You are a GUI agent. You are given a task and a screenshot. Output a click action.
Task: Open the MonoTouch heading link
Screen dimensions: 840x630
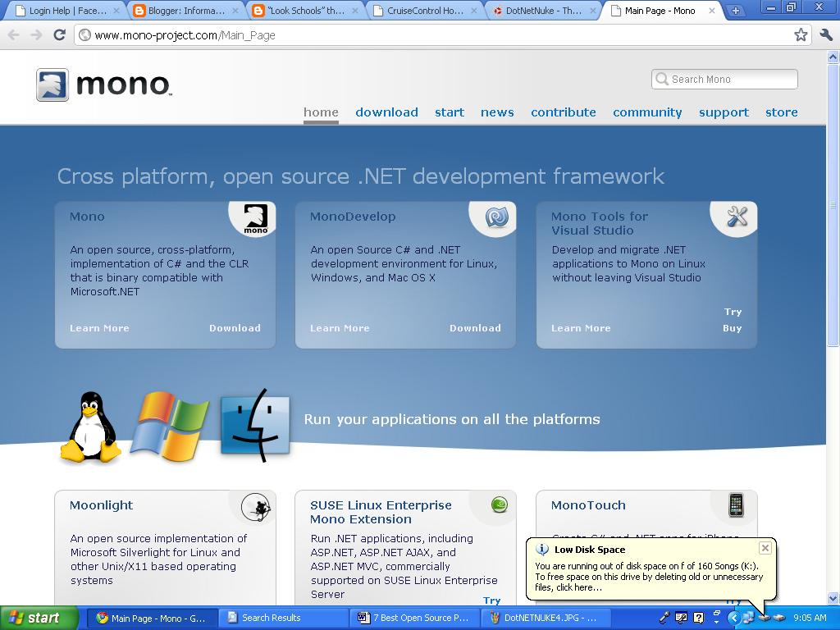coord(588,505)
